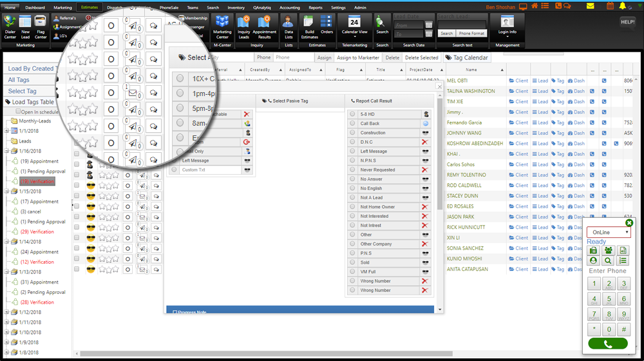This screenshot has height=361, width=644.
Task: Click the Data Lists icon
Action: point(289,26)
